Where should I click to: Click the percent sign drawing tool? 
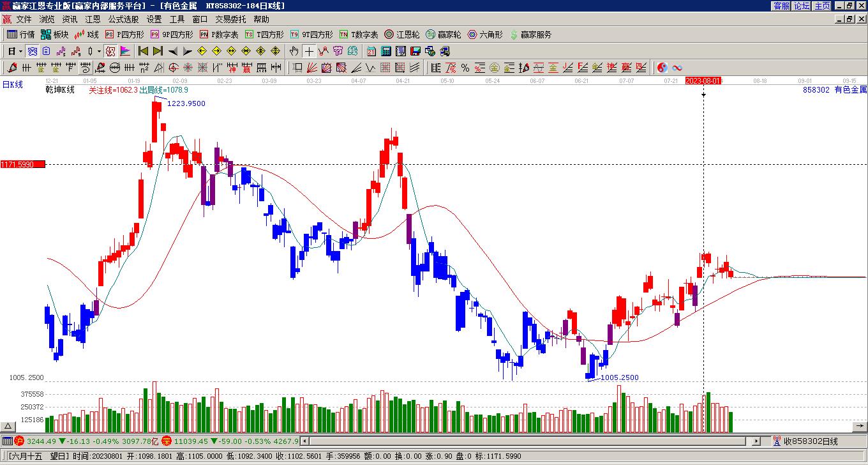465,68
